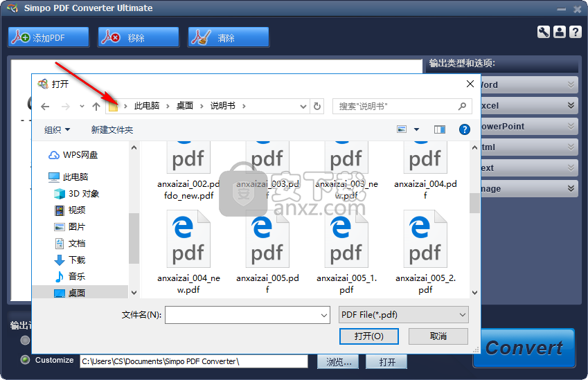This screenshot has height=380, width=588.
Task: Select file anxaizai_005_1.pdf
Action: click(346, 252)
